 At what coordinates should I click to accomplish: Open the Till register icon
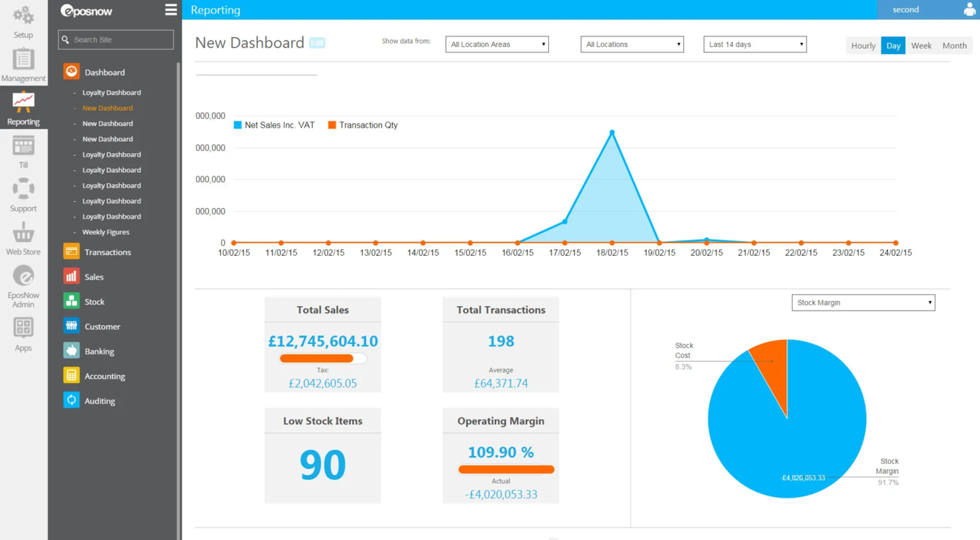click(23, 146)
